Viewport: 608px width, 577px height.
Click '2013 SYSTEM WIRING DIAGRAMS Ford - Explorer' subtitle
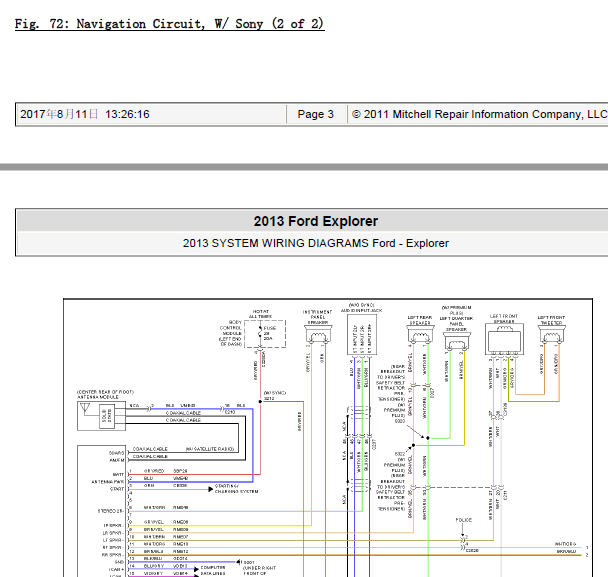click(x=316, y=243)
